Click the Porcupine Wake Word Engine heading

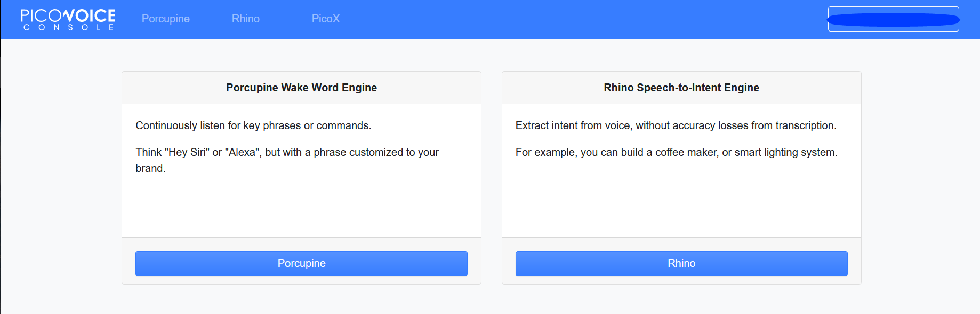tap(301, 88)
